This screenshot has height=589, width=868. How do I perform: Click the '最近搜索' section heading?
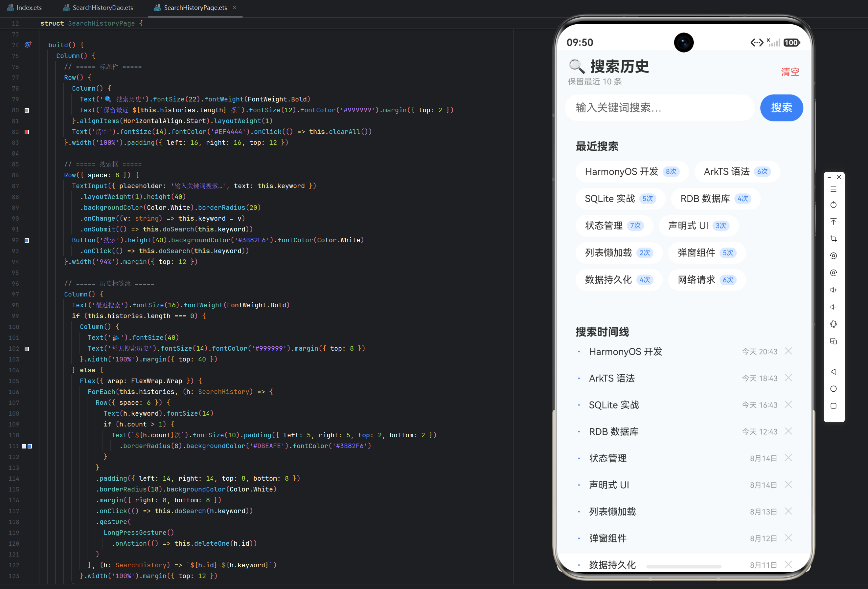coord(597,146)
